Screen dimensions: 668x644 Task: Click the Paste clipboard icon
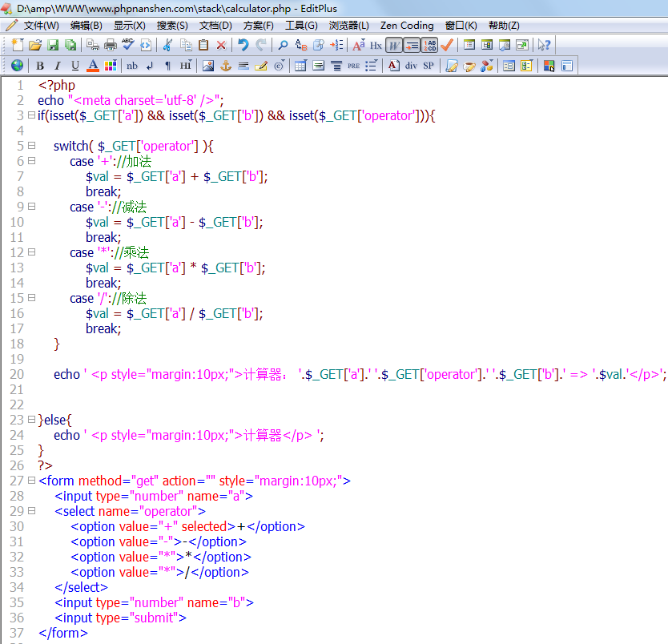tap(203, 45)
